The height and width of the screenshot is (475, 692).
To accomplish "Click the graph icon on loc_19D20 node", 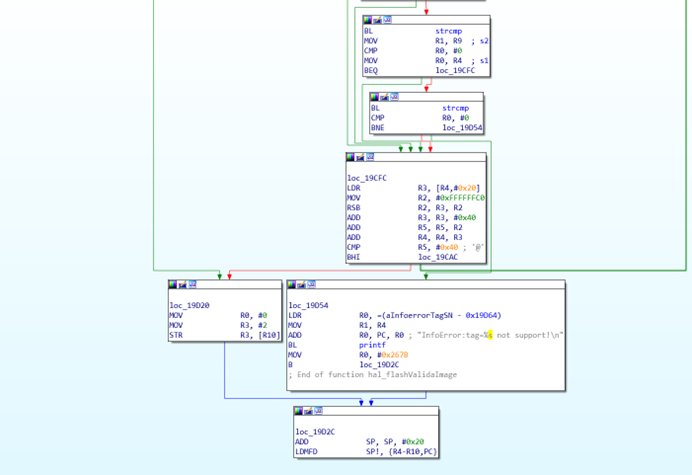I will point(193,285).
